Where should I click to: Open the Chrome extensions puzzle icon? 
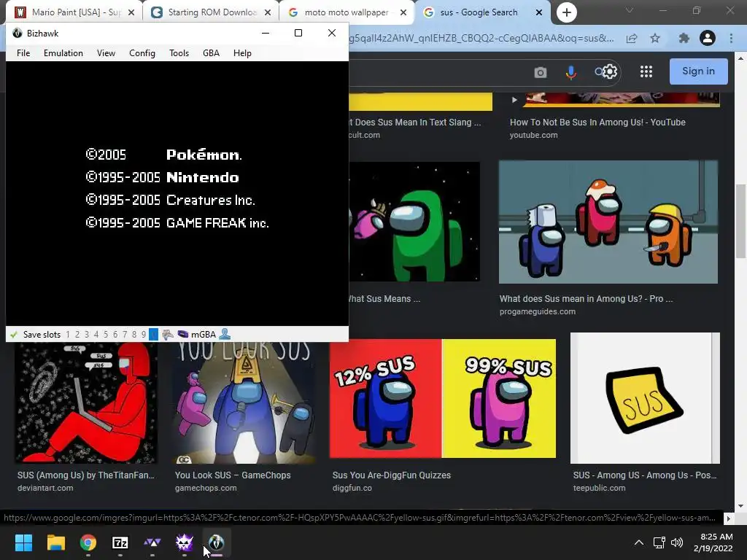(684, 38)
